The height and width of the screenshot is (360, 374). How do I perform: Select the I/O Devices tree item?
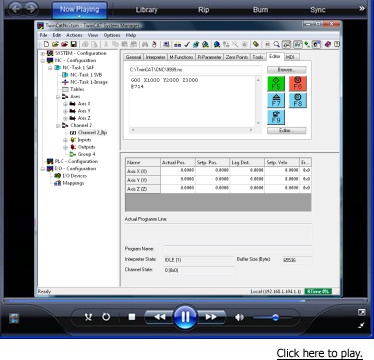(74, 176)
